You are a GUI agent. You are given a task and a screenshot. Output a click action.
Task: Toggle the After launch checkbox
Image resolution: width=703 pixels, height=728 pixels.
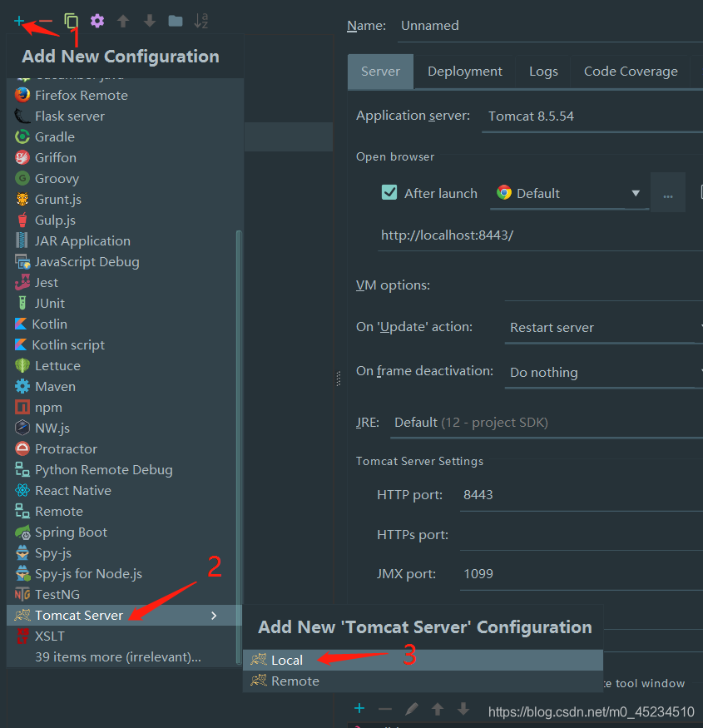click(x=389, y=192)
